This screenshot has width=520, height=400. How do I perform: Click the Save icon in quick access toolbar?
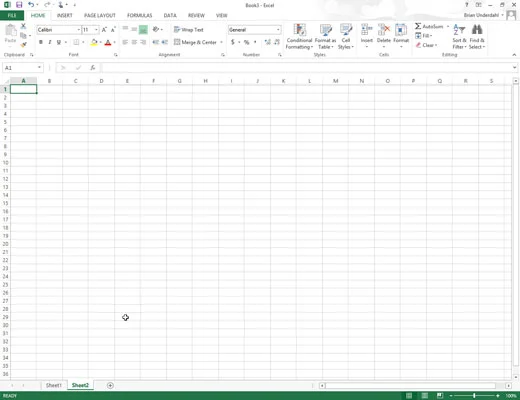coord(19,5)
